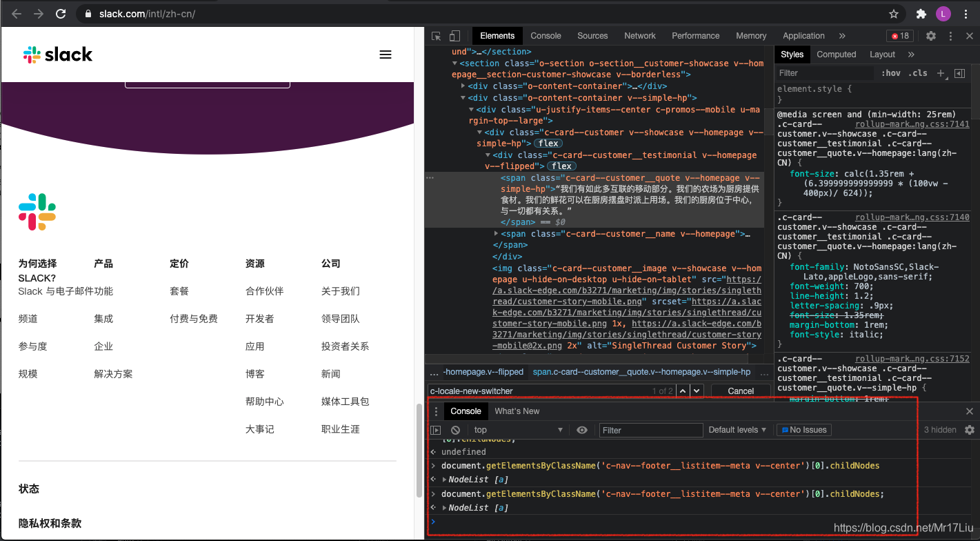Click the console Filter input field
The height and width of the screenshot is (541, 980).
tap(650, 430)
